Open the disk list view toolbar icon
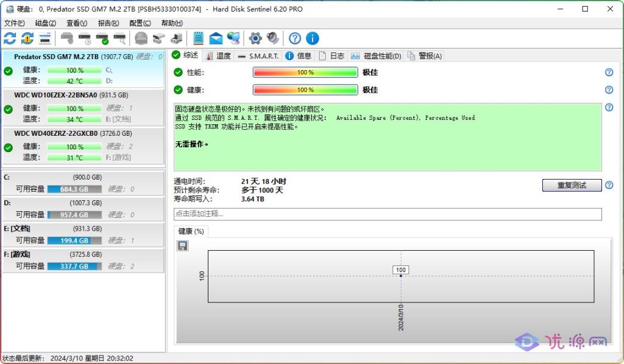The height and width of the screenshot is (364, 624). click(x=45, y=38)
